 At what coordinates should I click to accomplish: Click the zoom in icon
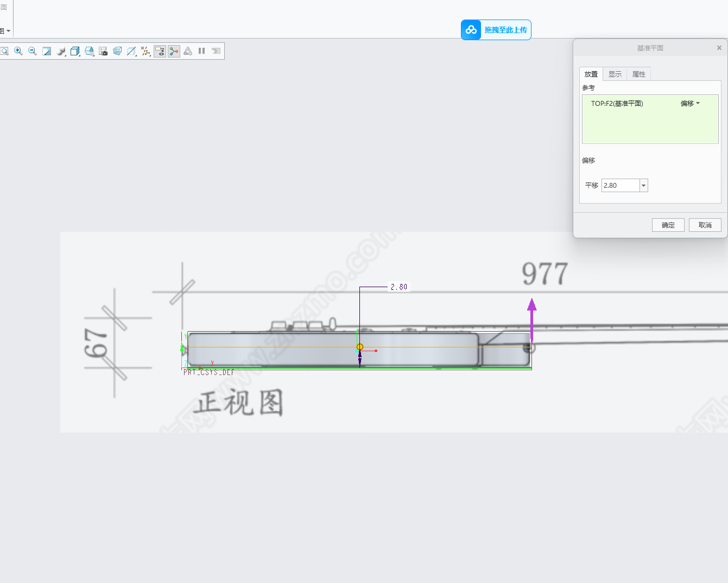(18, 51)
